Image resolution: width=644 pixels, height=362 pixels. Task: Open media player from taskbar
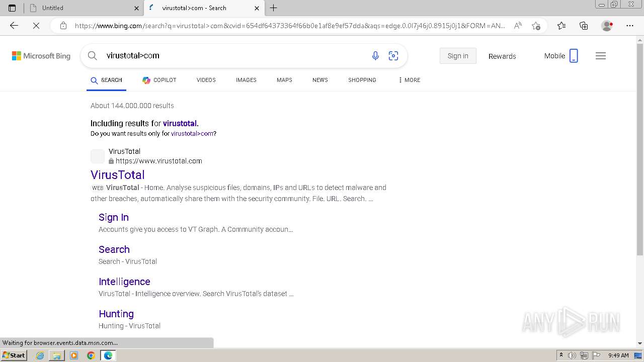[x=74, y=355]
